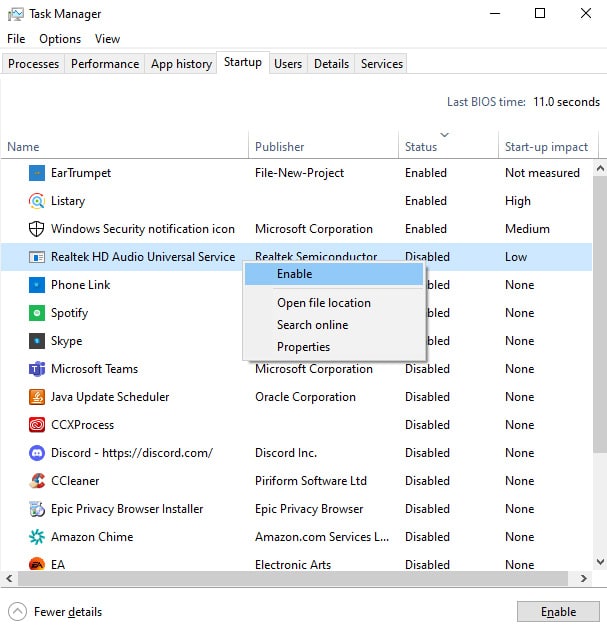Click the Phone Link icon
Image resolution: width=607 pixels, height=634 pixels.
pyautogui.click(x=37, y=285)
